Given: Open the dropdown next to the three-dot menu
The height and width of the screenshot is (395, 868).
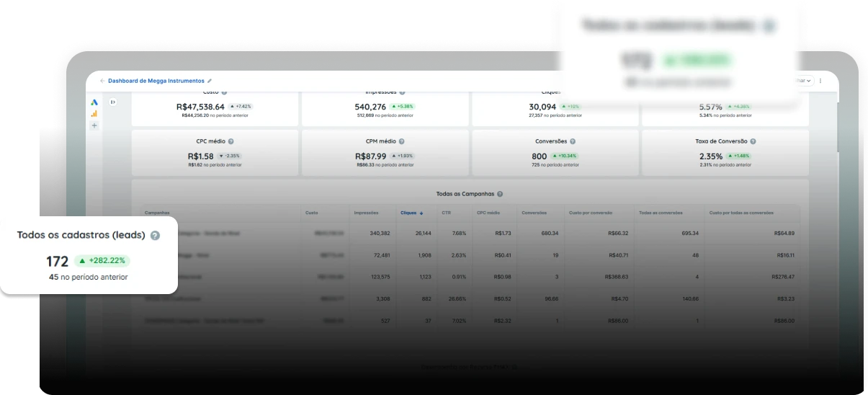Looking at the screenshot, I should tap(804, 81).
